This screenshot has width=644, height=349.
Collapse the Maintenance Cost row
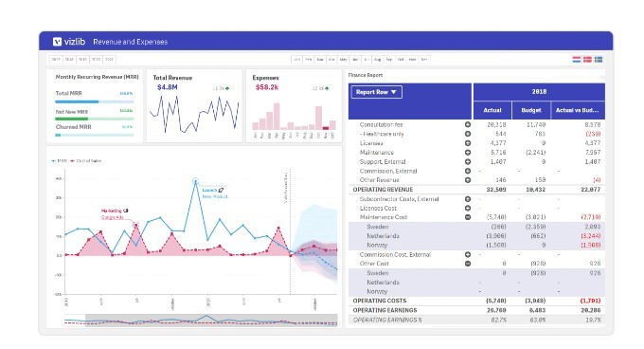468,217
